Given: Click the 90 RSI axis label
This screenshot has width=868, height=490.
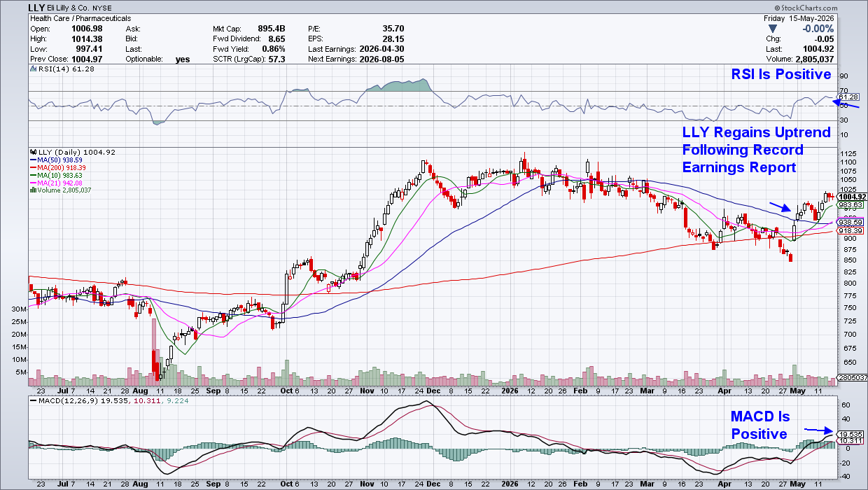Looking at the screenshot, I should point(843,76).
